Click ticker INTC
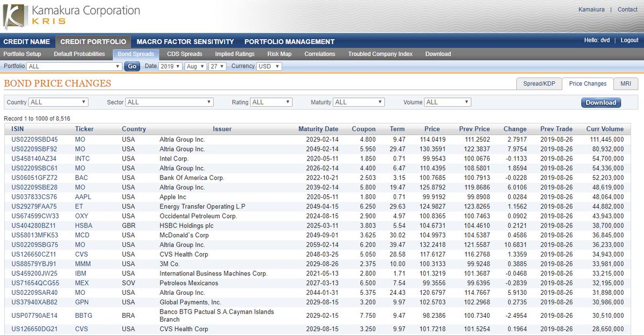The image size is (644, 335). 83,158
